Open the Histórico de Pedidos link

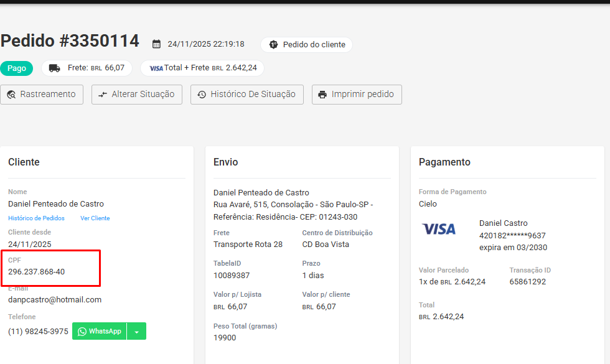point(36,218)
